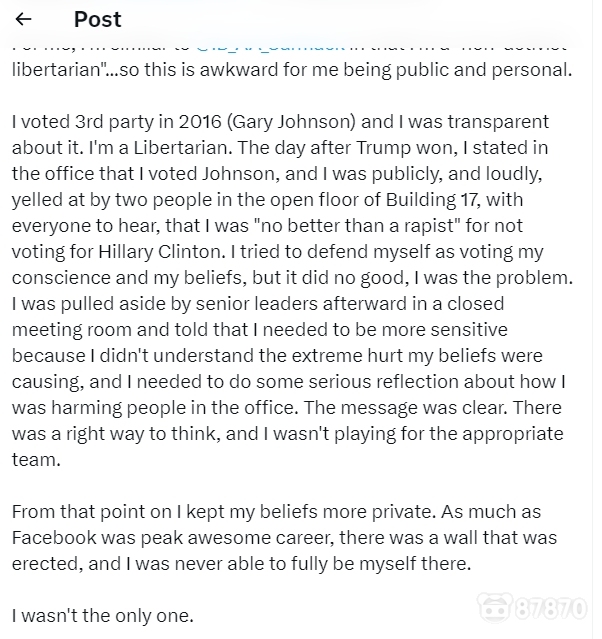
Task: Click the "Gary Johnson" text in parentheses
Action: pyautogui.click(x=291, y=122)
